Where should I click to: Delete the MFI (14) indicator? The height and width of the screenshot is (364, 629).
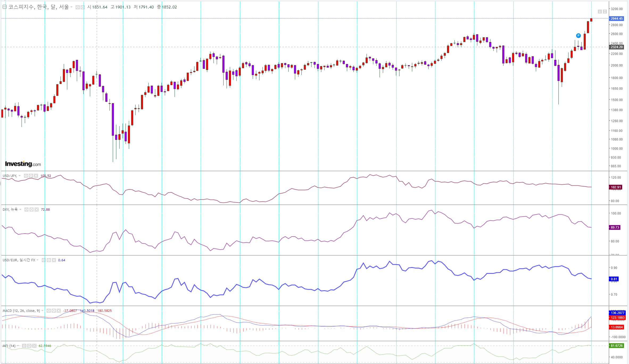click(34, 346)
